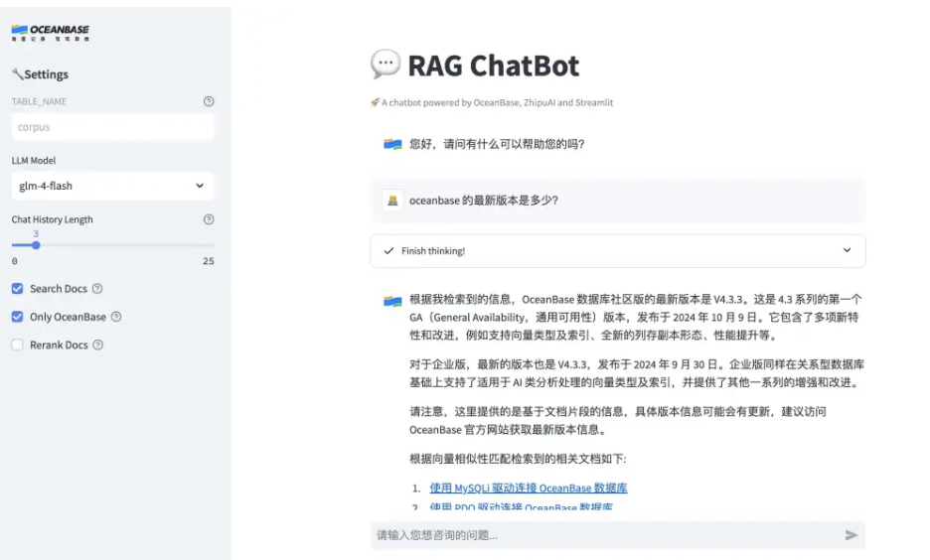Click the Settings heading
Image resolution: width=930 pixels, height=560 pixels.
[47, 74]
